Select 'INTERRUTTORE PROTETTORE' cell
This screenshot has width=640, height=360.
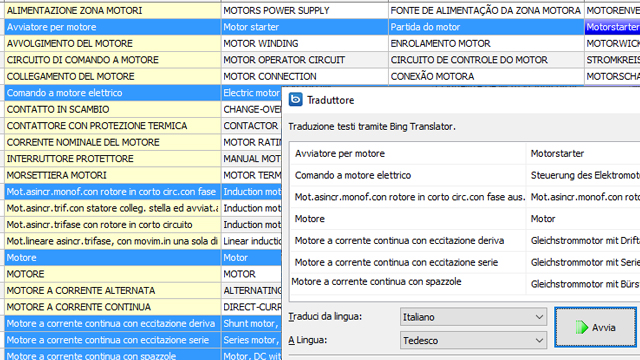[113, 159]
